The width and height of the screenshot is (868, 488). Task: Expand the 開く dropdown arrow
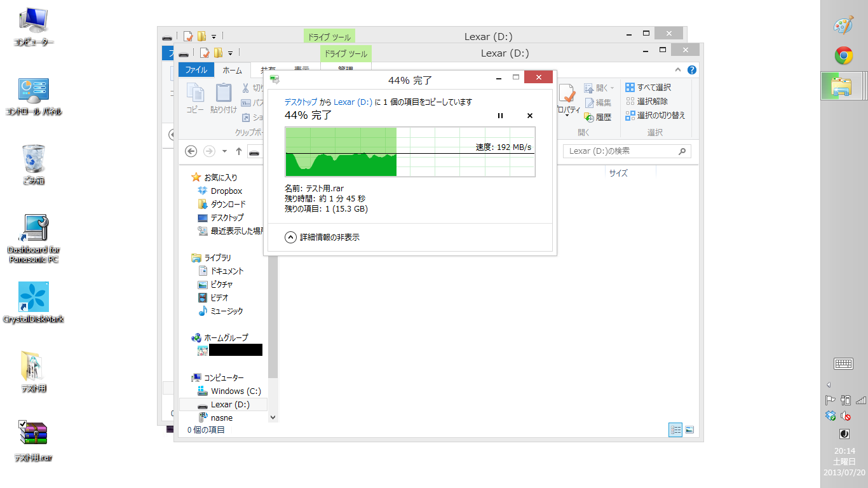(x=612, y=88)
